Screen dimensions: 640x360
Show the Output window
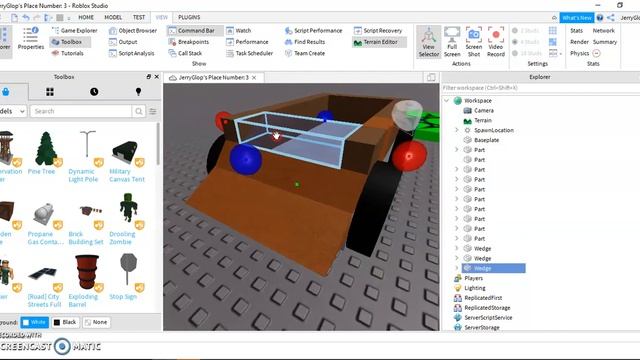123,42
